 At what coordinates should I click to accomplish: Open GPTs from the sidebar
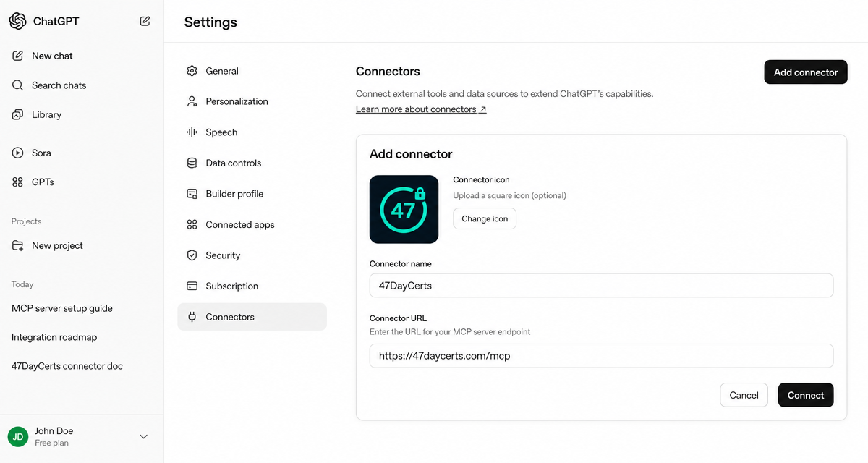82,182
